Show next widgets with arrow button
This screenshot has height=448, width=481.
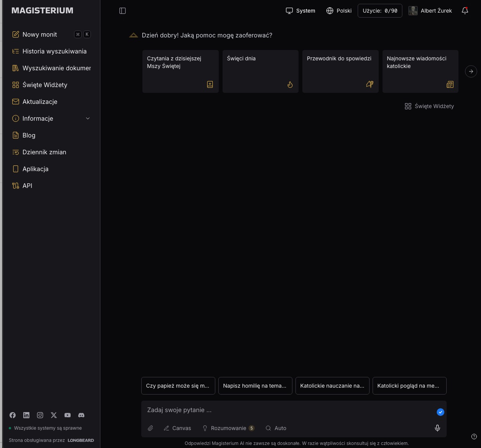(x=471, y=71)
